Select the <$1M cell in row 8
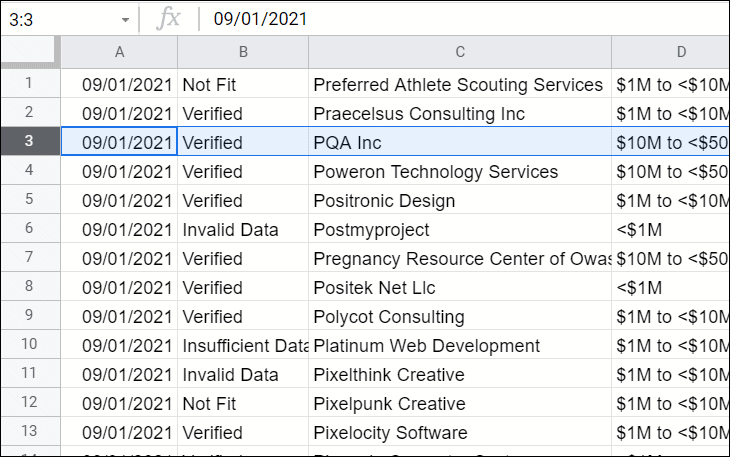The height and width of the screenshot is (457, 730). coord(671,287)
